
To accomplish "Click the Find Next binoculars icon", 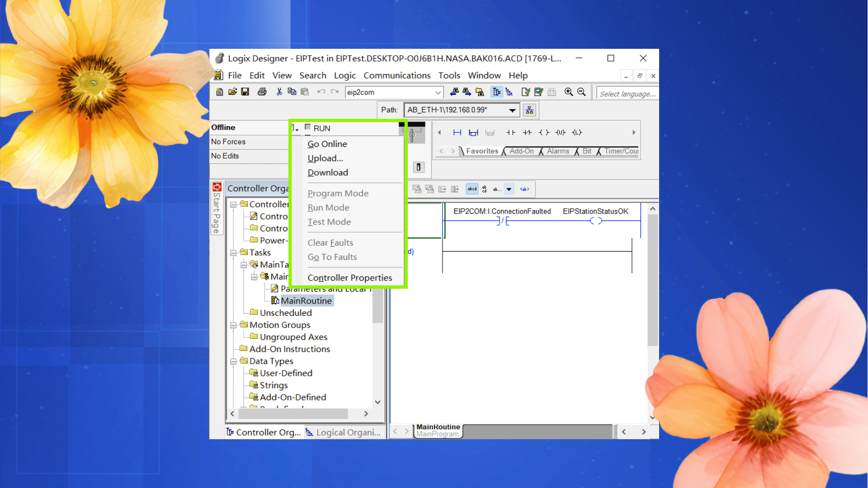I will 467,92.
